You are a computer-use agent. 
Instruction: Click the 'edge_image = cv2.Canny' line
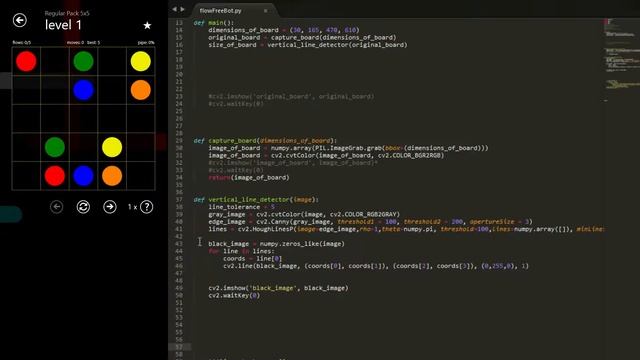coord(370,222)
